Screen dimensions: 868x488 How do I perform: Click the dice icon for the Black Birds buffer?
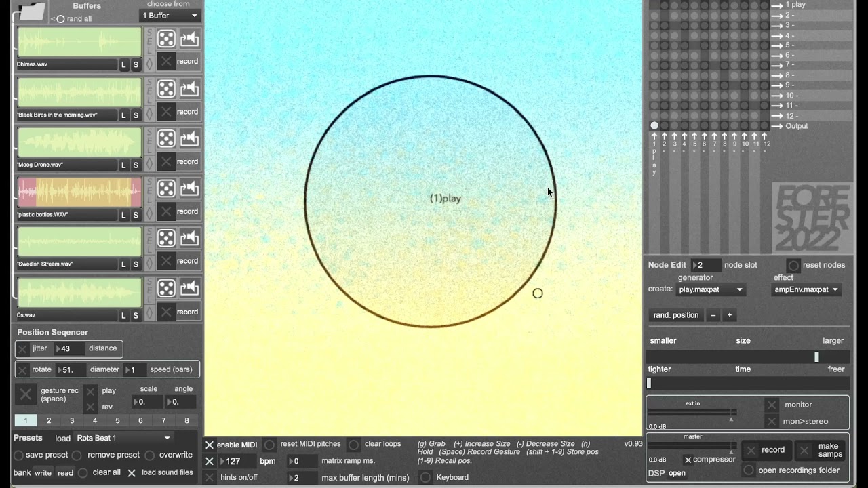(x=166, y=89)
